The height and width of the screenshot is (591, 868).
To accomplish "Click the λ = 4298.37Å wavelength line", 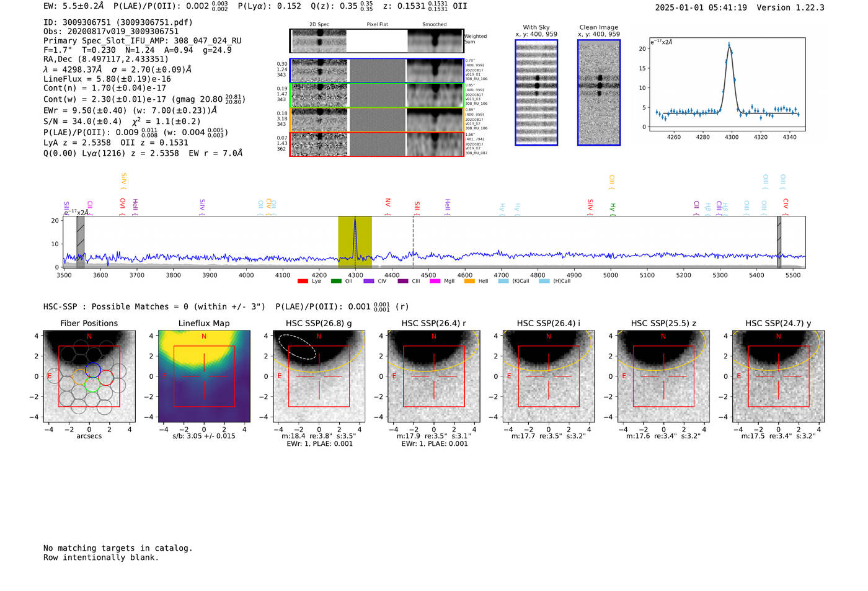I will (118, 69).
